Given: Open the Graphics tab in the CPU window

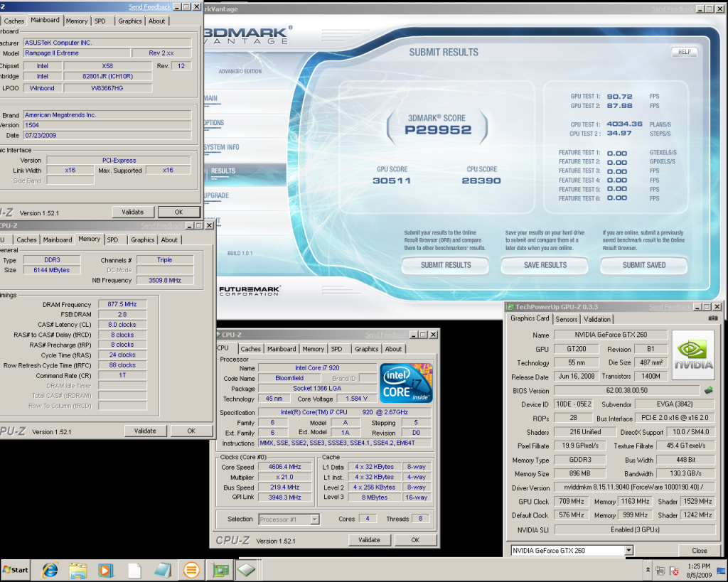Looking at the screenshot, I should coord(366,348).
